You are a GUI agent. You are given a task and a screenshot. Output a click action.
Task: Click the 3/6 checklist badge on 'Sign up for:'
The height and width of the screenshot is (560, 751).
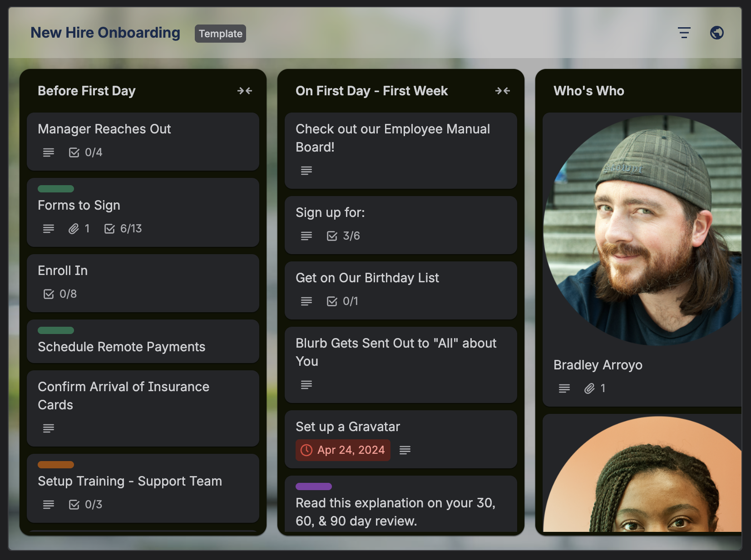(343, 236)
